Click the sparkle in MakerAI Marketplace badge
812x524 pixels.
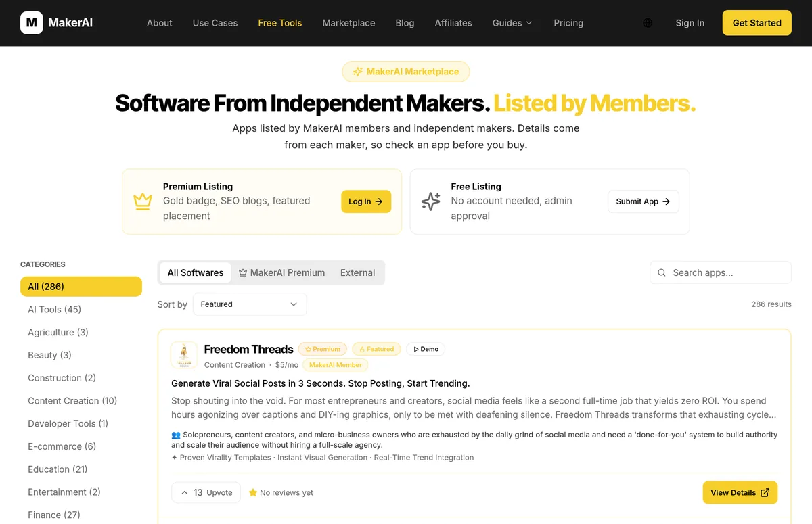[358, 72]
